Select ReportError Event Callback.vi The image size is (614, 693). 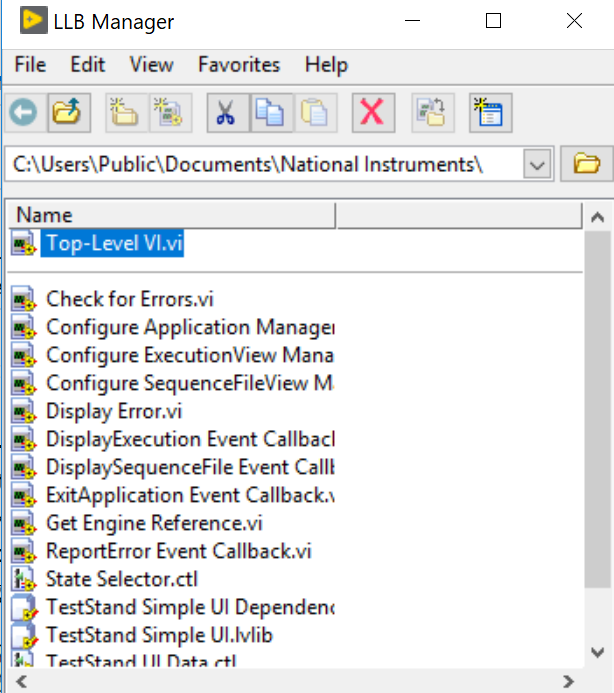pos(179,551)
